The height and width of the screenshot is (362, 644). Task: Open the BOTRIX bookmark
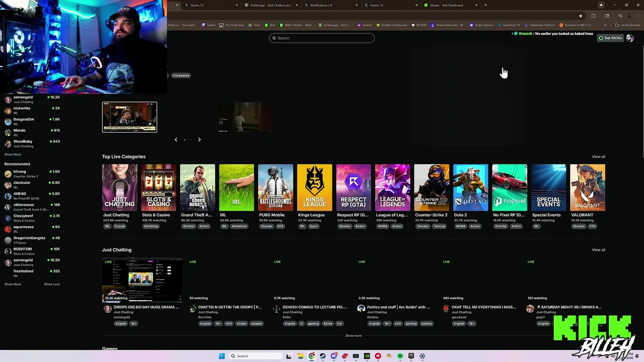(419, 25)
